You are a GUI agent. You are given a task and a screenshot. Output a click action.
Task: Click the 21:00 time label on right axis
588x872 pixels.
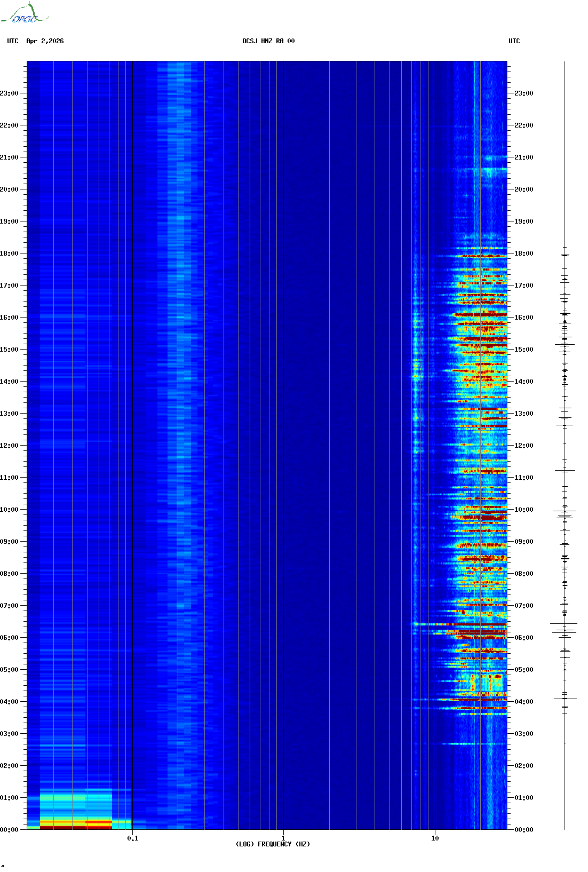coord(523,157)
